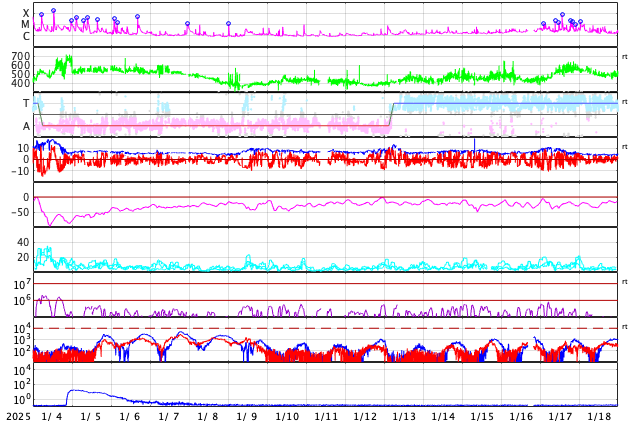Select the 600 axis value
The height and width of the screenshot is (424, 634).
click(x=21, y=65)
